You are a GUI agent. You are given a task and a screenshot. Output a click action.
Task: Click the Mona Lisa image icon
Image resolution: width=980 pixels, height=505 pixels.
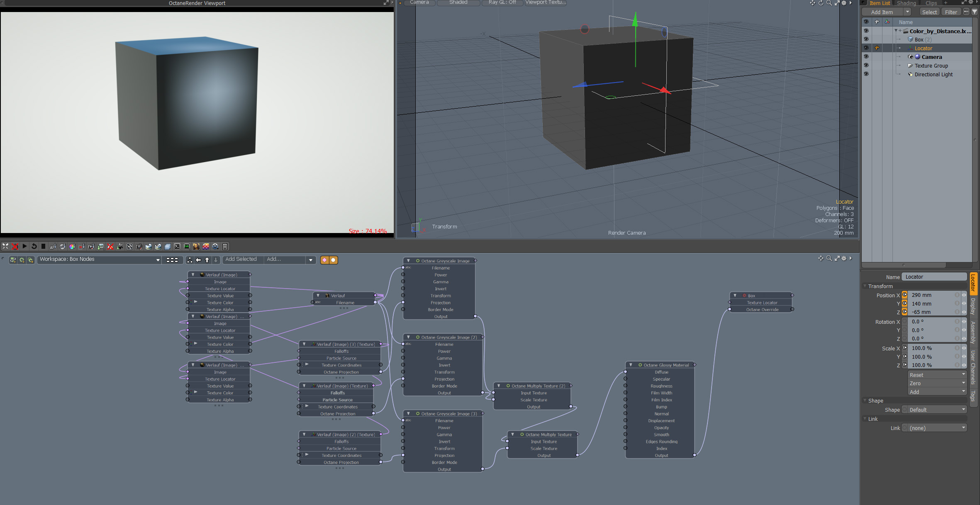[196, 246]
